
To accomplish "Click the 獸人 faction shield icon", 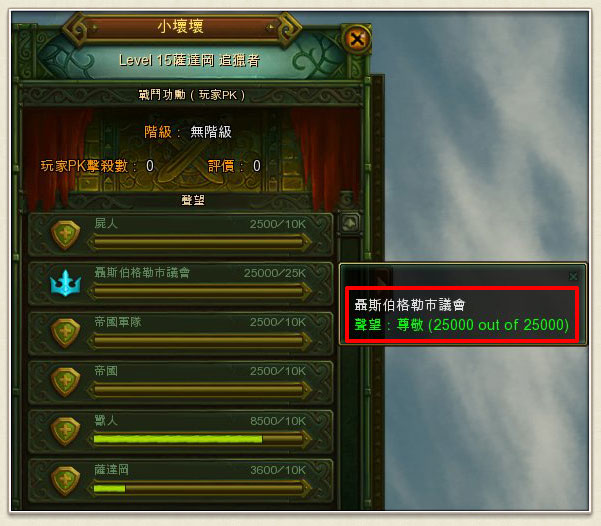I will [x=66, y=431].
